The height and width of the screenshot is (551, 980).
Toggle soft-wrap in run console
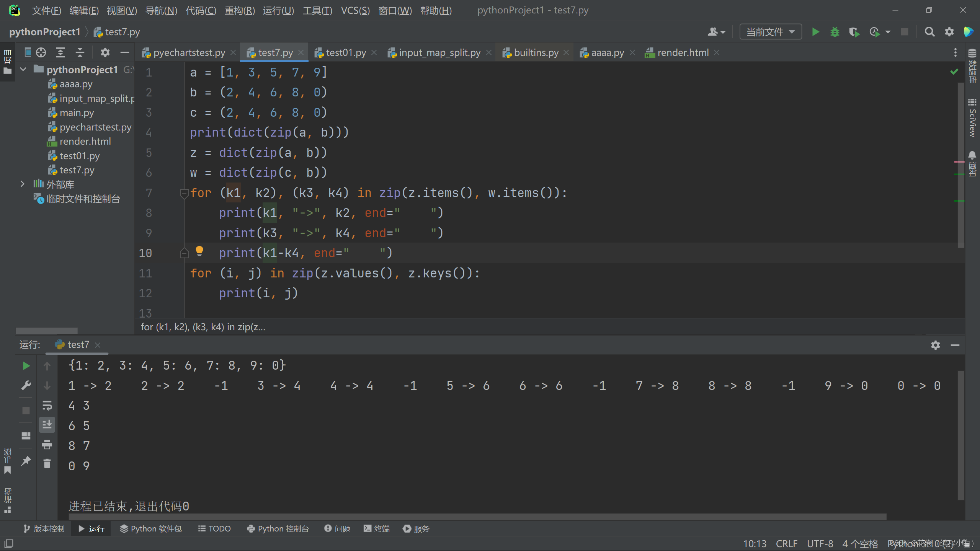point(47,405)
